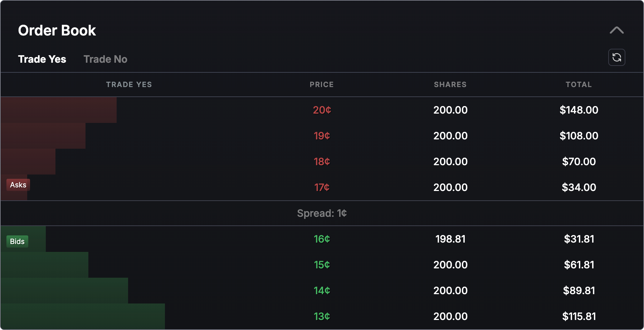
Task: Click the SHARES column header
Action: pyautogui.click(x=450, y=85)
